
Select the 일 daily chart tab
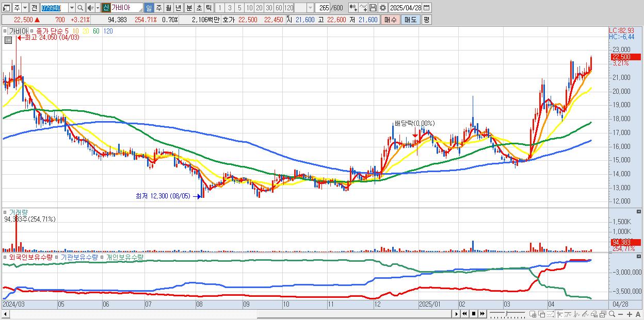(x=149, y=8)
